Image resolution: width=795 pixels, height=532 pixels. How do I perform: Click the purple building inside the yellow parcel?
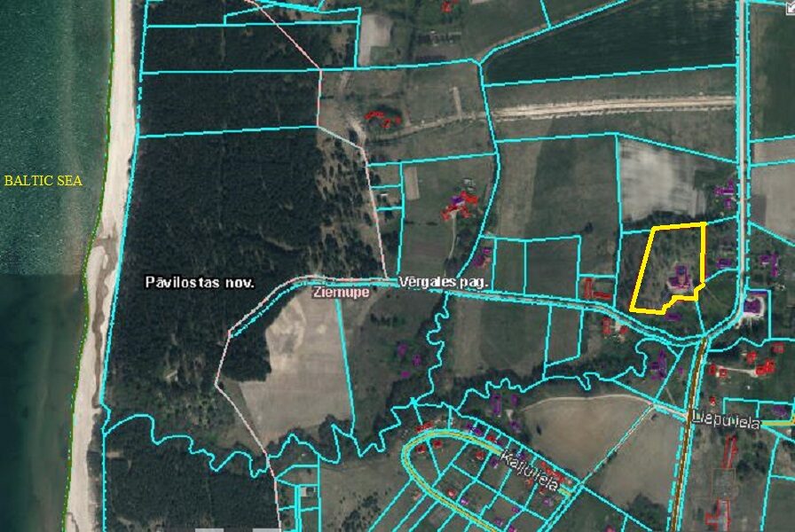click(681, 279)
